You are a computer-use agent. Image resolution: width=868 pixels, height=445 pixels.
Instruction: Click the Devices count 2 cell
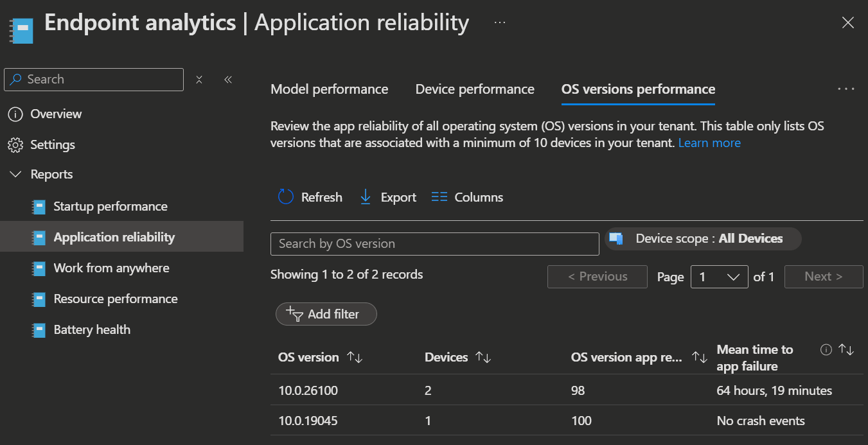[428, 390]
